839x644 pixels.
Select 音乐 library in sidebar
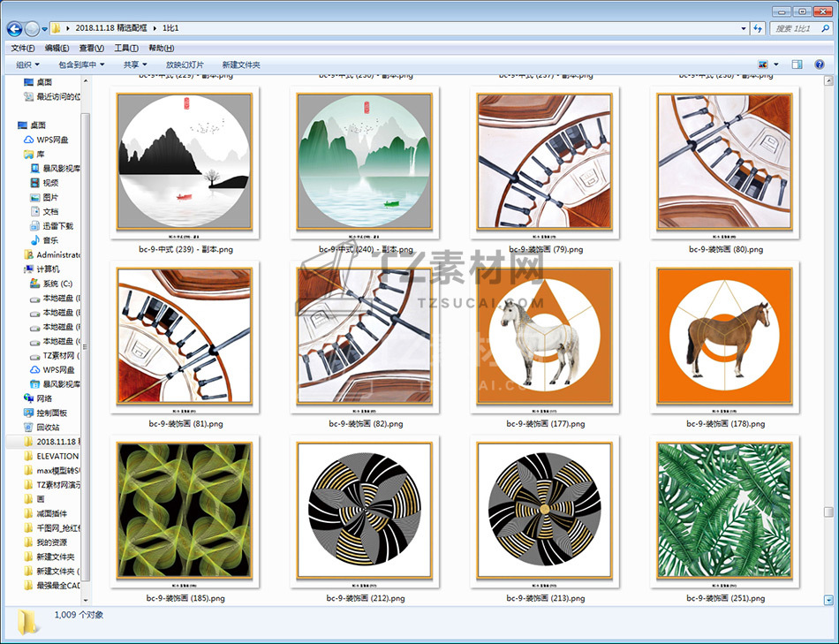click(x=44, y=240)
